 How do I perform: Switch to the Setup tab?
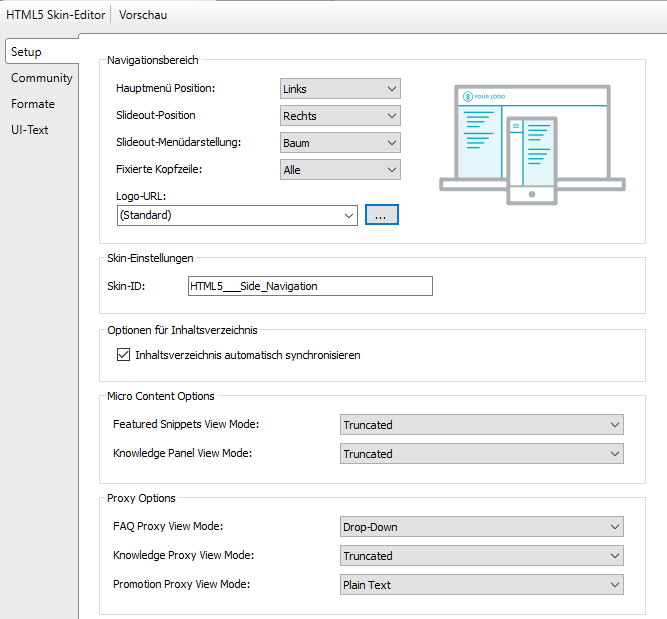[x=27, y=52]
